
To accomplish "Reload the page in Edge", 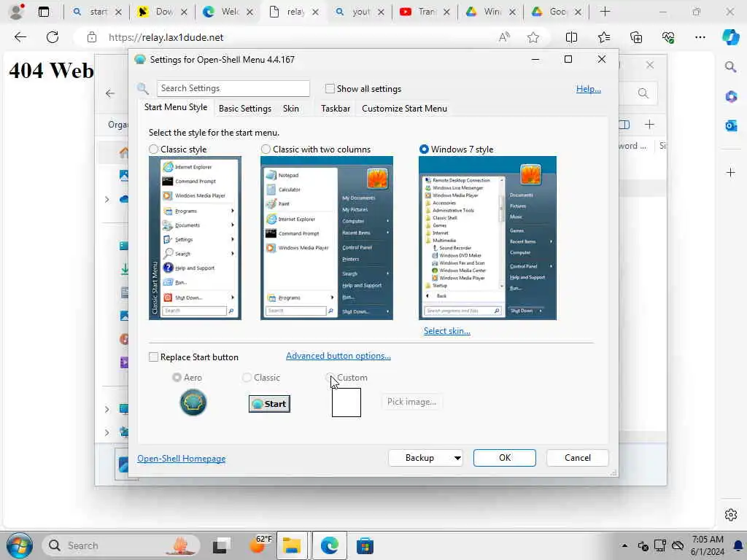I will [53, 37].
